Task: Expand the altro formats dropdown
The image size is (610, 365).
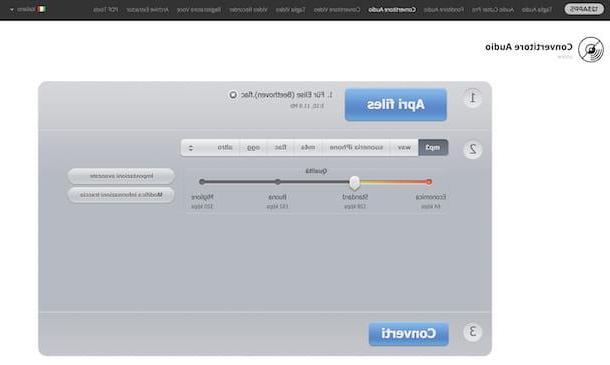Action: 210,147
